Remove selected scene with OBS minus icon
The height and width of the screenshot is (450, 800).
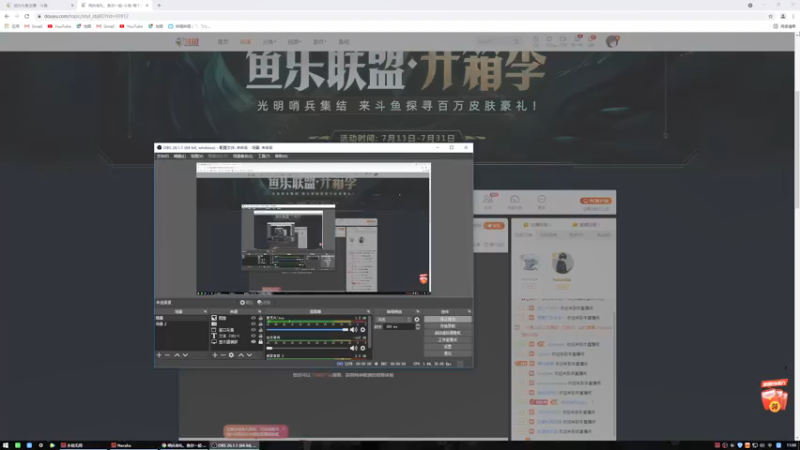point(167,355)
